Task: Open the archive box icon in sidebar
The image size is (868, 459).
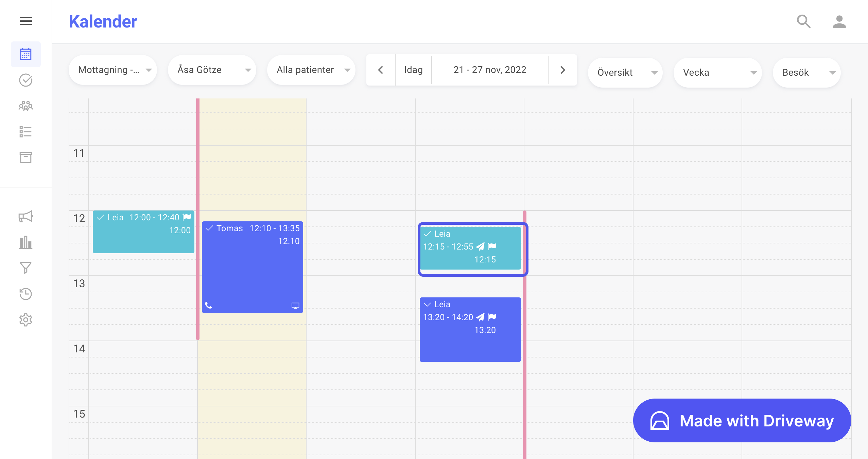Action: tap(26, 158)
